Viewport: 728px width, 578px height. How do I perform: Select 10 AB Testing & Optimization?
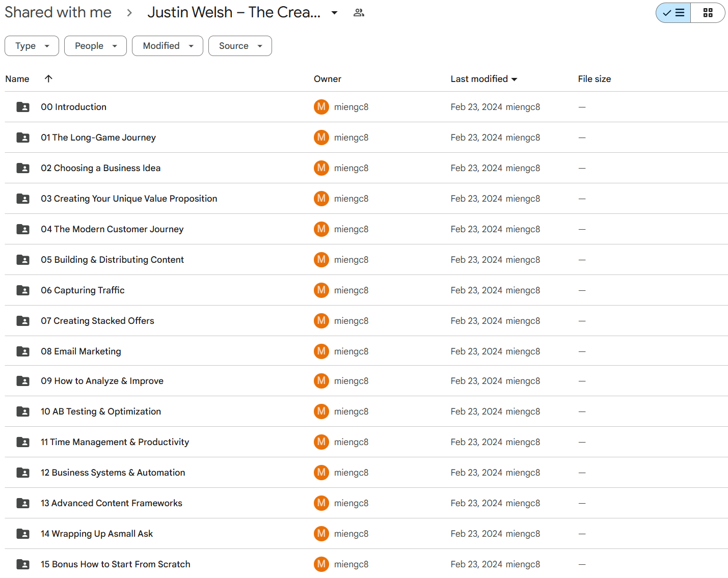tap(101, 411)
